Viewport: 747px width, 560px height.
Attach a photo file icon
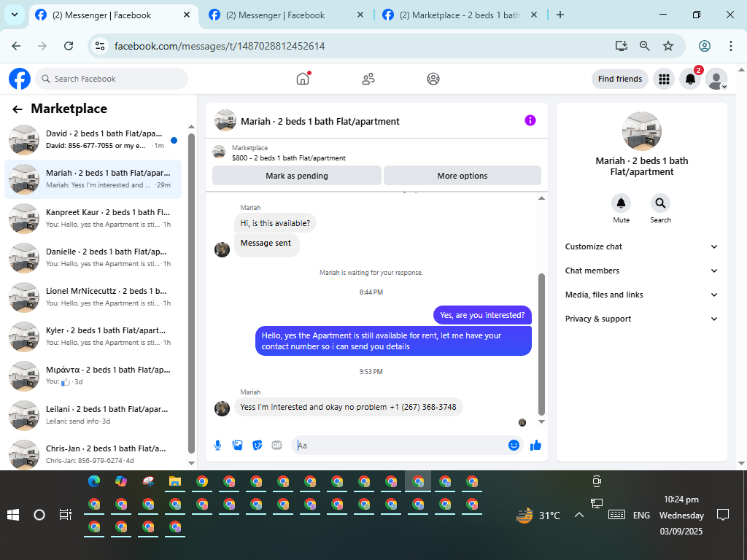(x=237, y=446)
